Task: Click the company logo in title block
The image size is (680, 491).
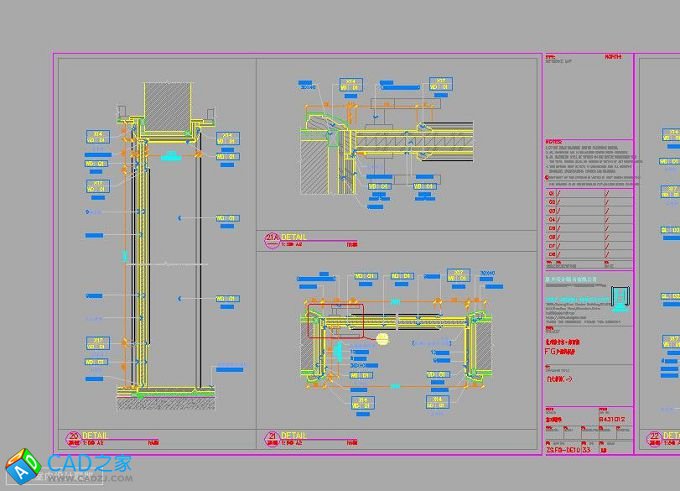Action: pyautogui.click(x=621, y=297)
